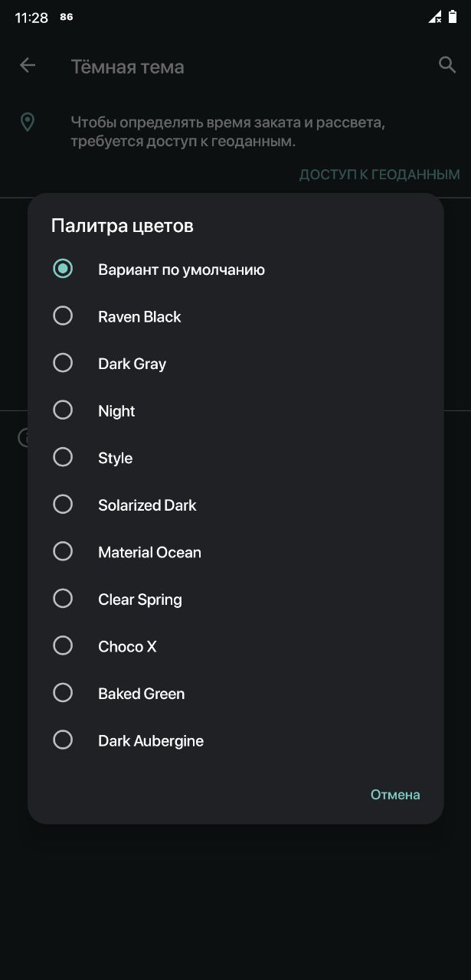Viewport: 471px width, 980px height.
Task: Select the Dark Gray radio button
Action: (63, 363)
